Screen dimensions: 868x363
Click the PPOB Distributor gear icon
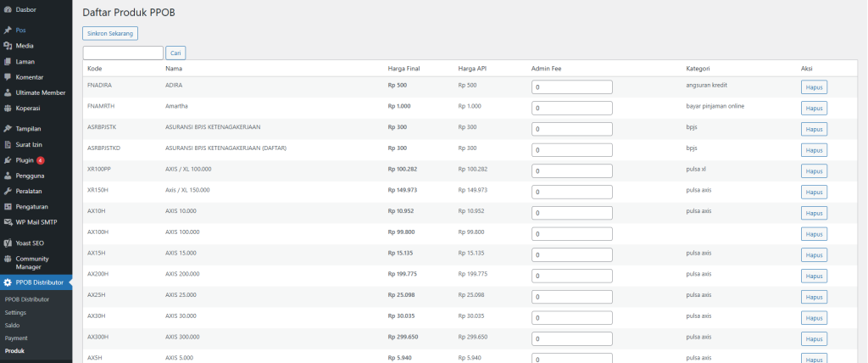pos(8,282)
